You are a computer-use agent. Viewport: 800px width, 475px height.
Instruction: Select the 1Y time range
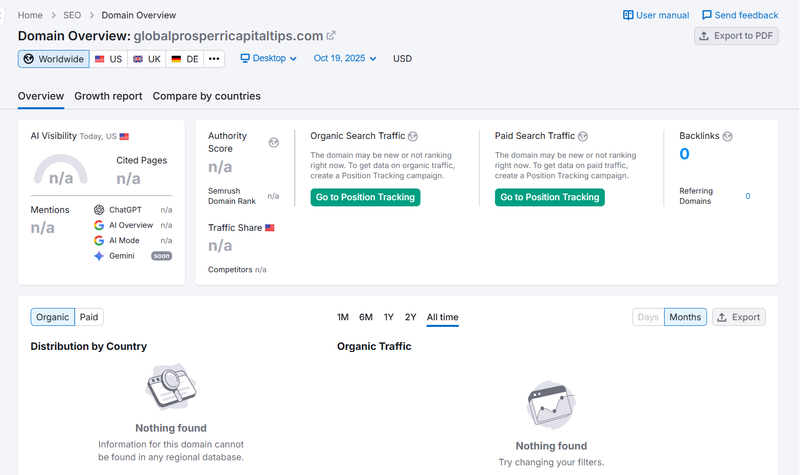coord(389,317)
